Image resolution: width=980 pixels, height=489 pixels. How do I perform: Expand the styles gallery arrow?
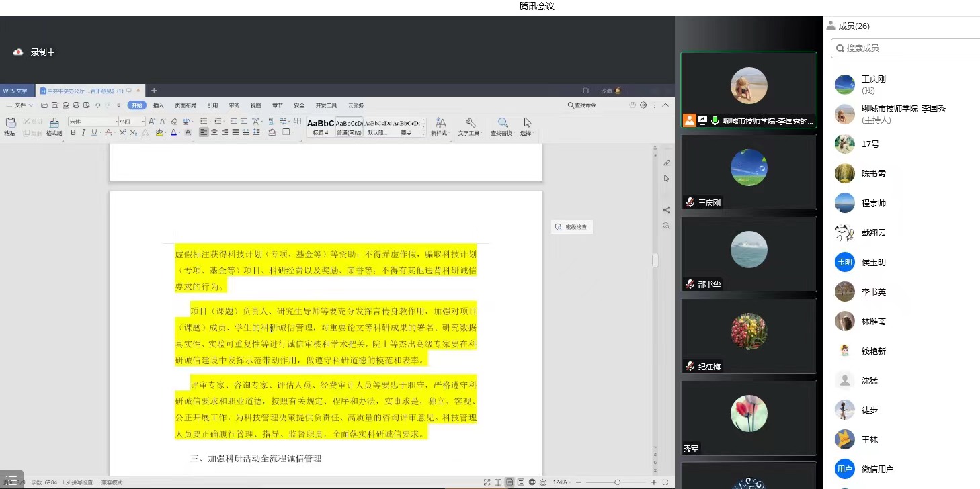pos(424,132)
